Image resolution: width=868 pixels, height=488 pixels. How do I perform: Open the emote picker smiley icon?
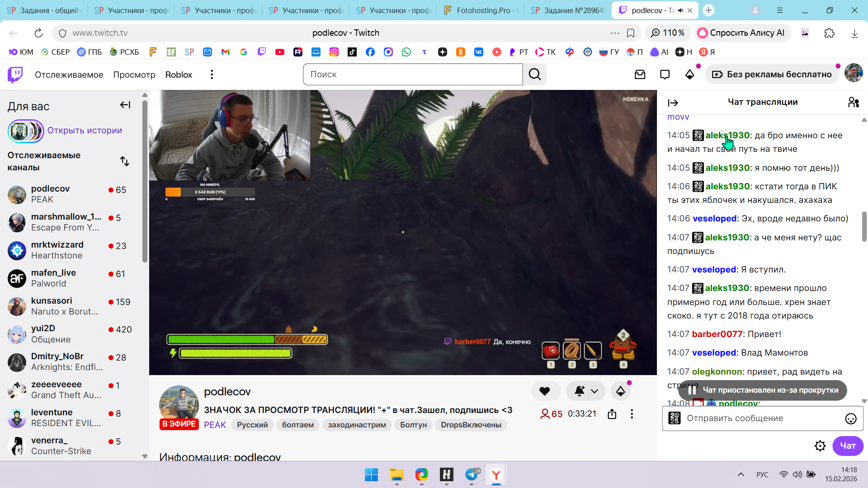850,419
